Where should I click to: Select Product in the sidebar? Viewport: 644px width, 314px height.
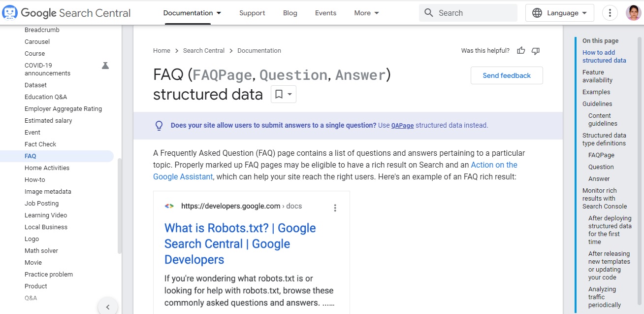(36, 286)
